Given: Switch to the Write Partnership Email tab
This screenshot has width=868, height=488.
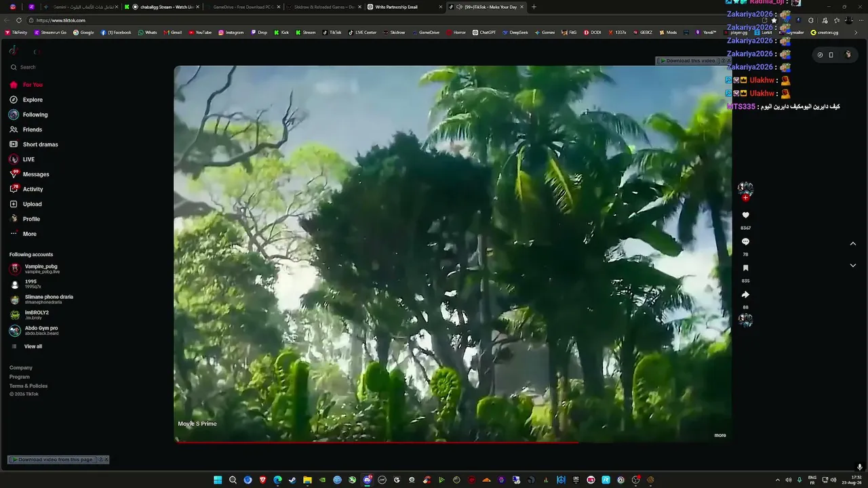Looking at the screenshot, I should click(x=405, y=7).
